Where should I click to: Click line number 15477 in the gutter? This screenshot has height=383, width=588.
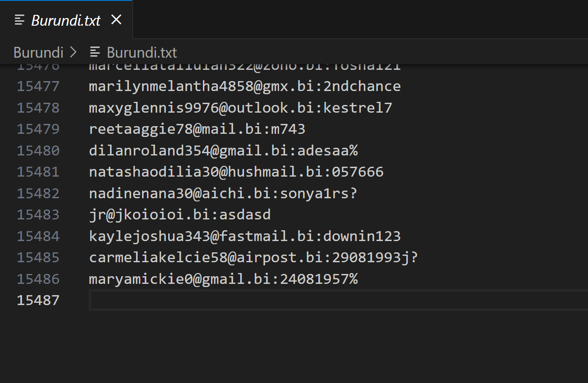(x=38, y=86)
